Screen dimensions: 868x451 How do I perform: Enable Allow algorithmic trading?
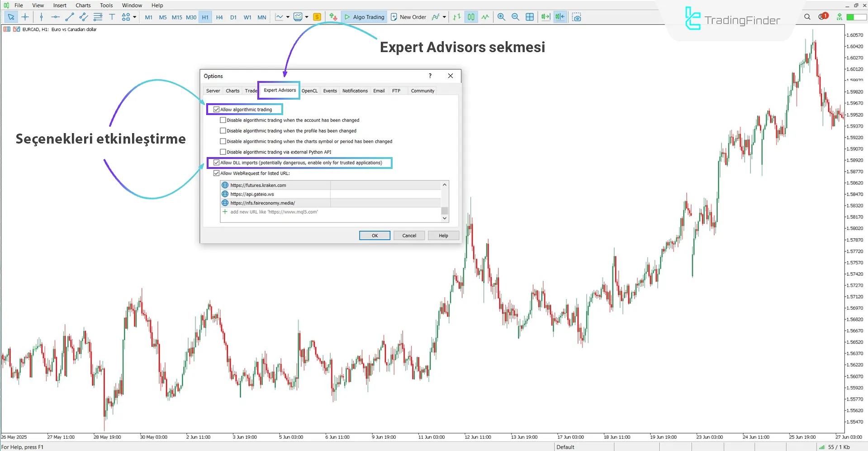point(216,109)
